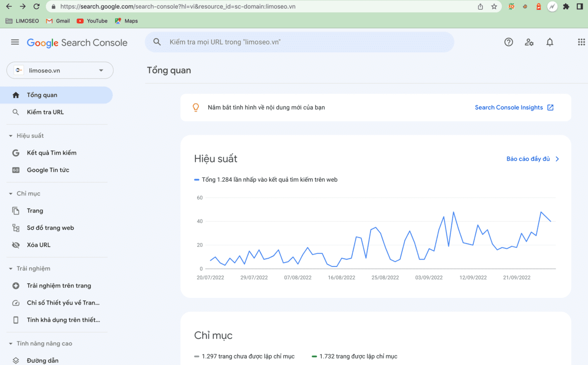Image resolution: width=588 pixels, height=365 pixels.
Task: Open the Maps bookmark
Action: (x=126, y=21)
